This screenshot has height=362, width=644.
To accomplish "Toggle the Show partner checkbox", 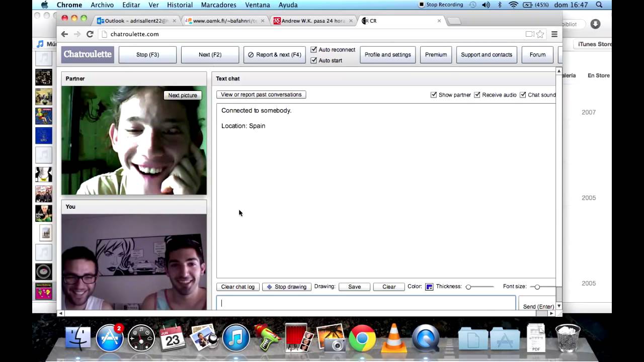I will click(434, 95).
